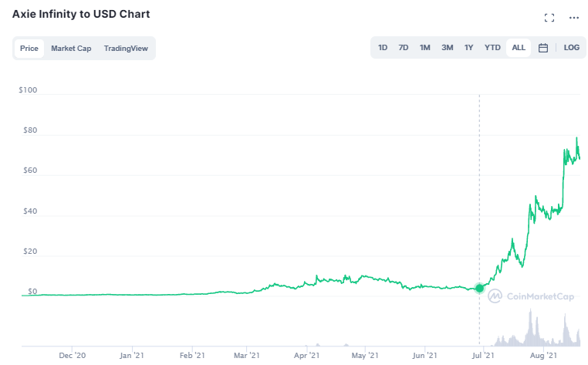Click the Mar '21 x-axis label
The image size is (588, 365).
pos(247,355)
